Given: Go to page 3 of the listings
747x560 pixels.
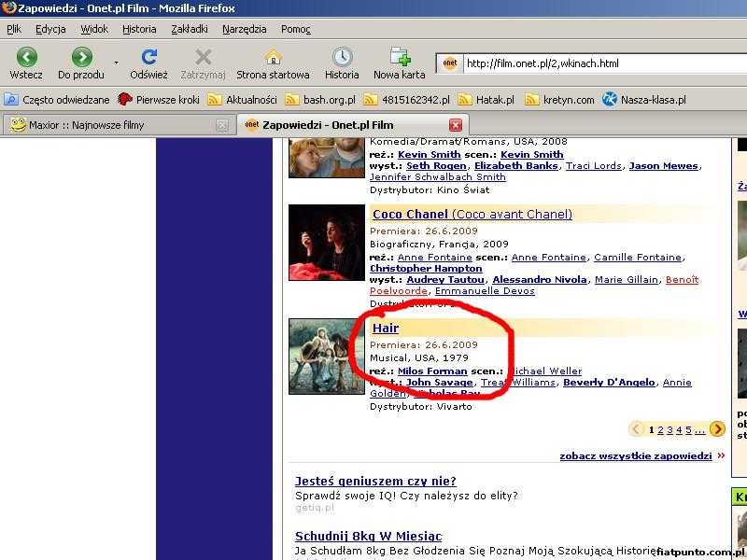Looking at the screenshot, I should coord(669,430).
